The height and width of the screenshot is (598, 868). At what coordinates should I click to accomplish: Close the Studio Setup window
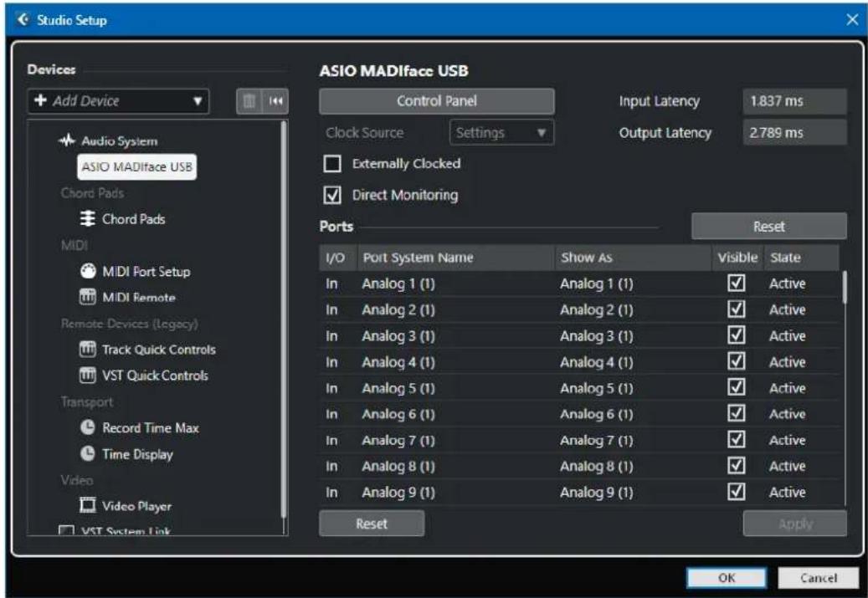pyautogui.click(x=852, y=20)
